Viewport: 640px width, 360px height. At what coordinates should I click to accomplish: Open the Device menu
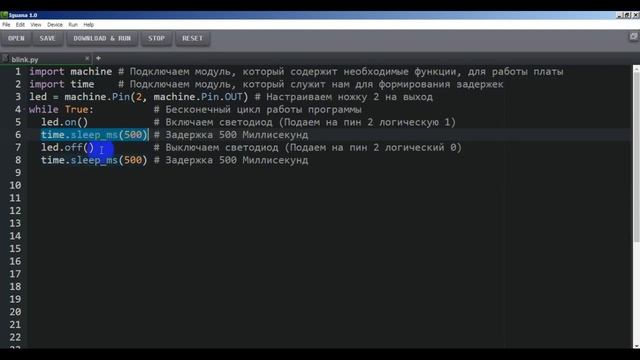tap(55, 24)
